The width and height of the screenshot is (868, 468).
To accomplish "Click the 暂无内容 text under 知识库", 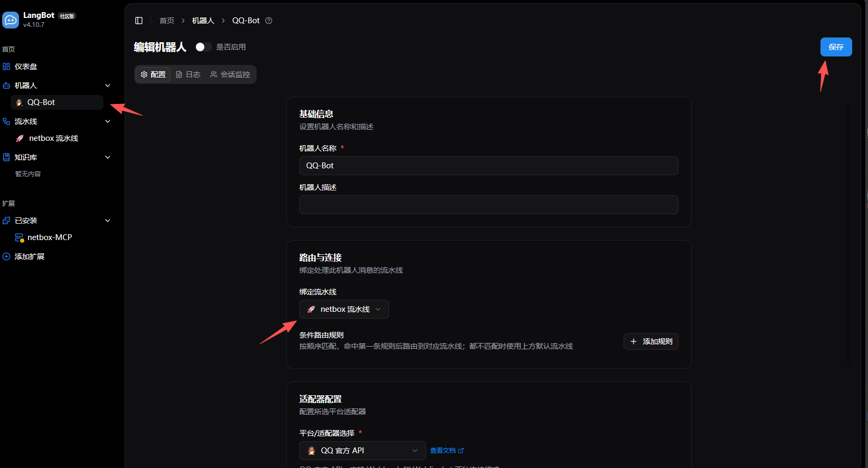I will pyautogui.click(x=28, y=174).
